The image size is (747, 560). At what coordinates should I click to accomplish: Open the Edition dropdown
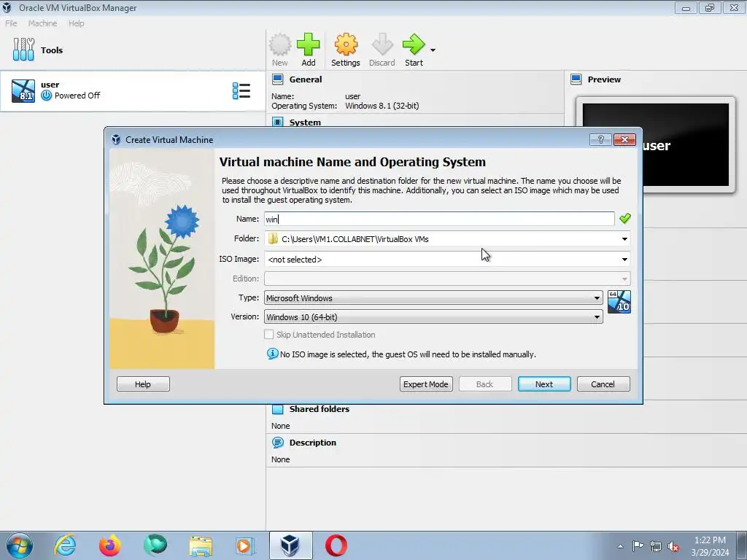point(447,279)
